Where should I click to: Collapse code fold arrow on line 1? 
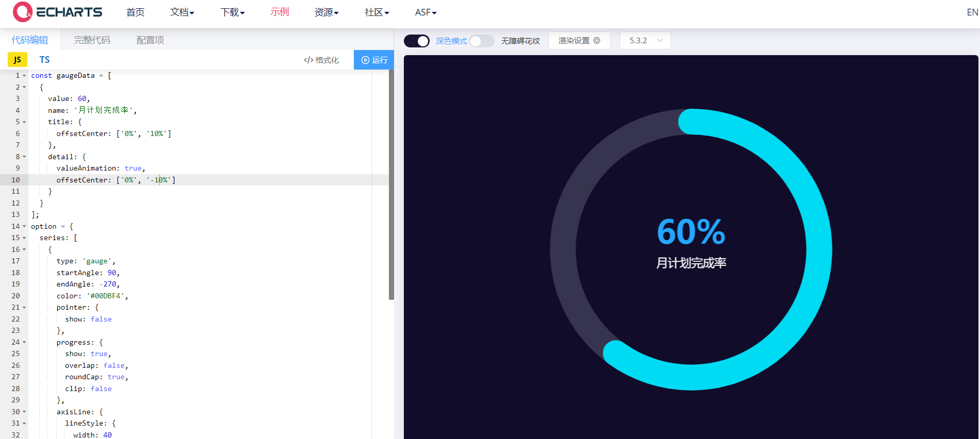click(24, 76)
